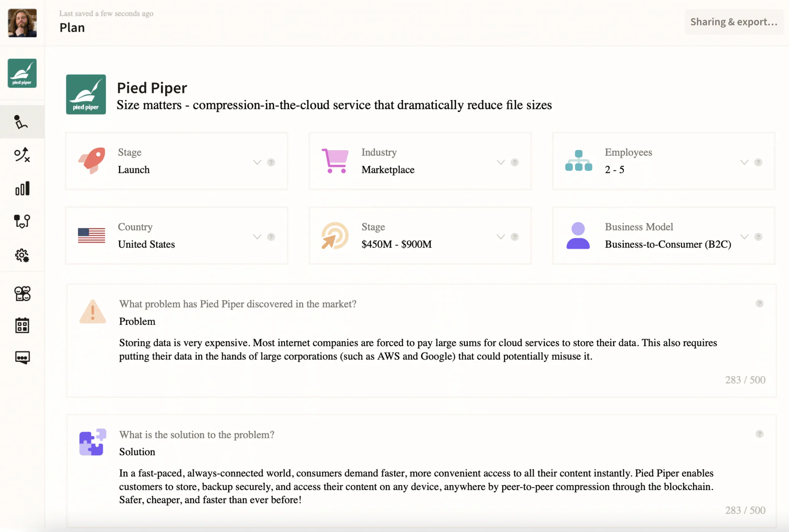Open the Business Model dropdown chevron
Viewport: 789px width, 532px height.
pyautogui.click(x=744, y=237)
